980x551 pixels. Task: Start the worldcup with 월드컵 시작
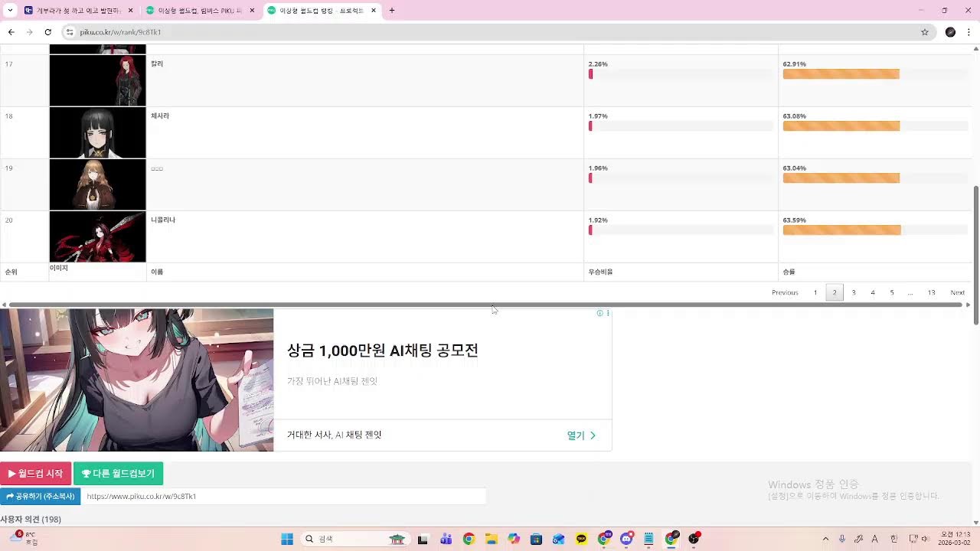[x=35, y=474]
